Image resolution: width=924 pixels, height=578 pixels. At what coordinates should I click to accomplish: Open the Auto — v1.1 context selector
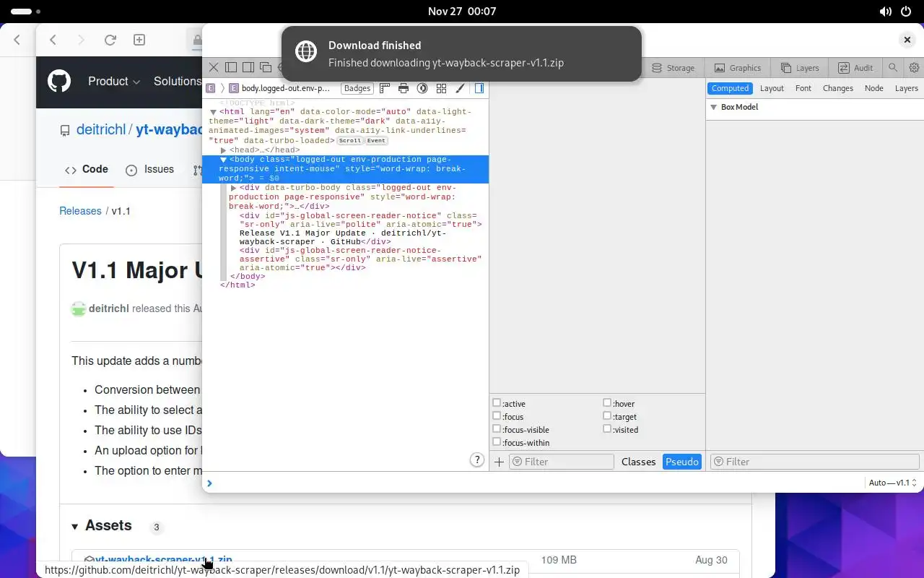click(893, 483)
